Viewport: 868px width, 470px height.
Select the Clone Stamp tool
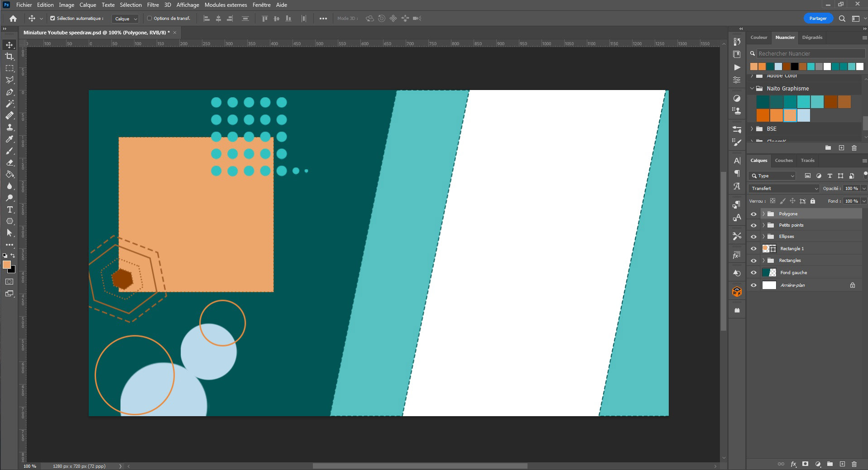click(10, 127)
